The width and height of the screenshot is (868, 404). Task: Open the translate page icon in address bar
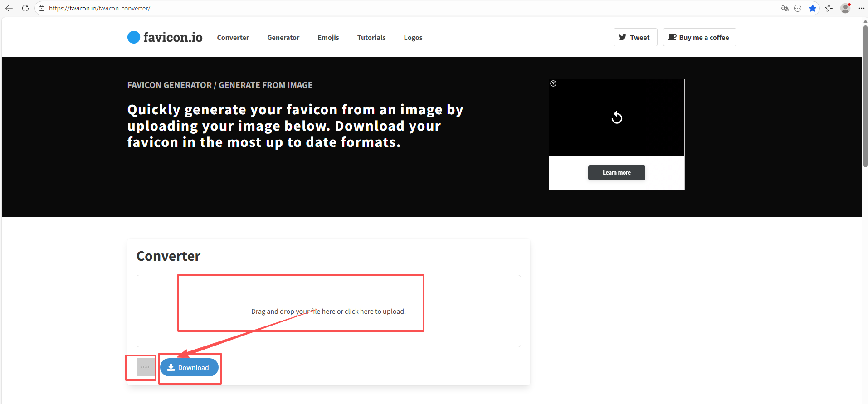tap(785, 8)
